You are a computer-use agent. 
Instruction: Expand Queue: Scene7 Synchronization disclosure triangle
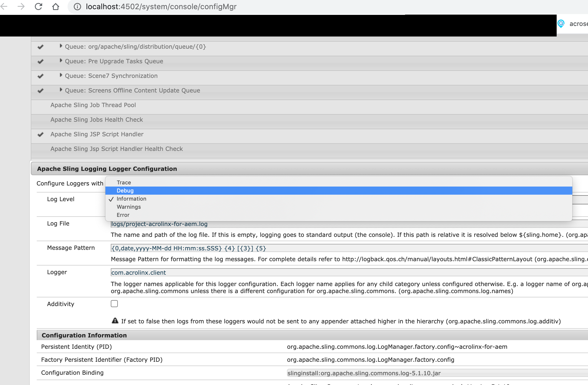click(x=61, y=75)
